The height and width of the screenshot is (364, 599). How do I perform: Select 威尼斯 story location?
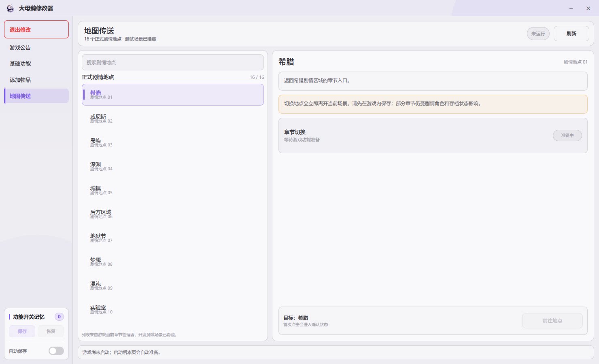click(173, 119)
